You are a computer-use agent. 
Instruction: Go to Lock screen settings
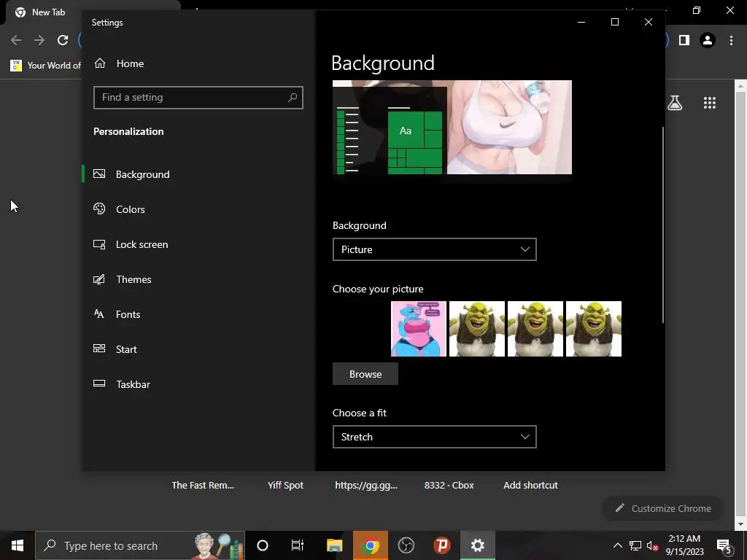(198, 244)
